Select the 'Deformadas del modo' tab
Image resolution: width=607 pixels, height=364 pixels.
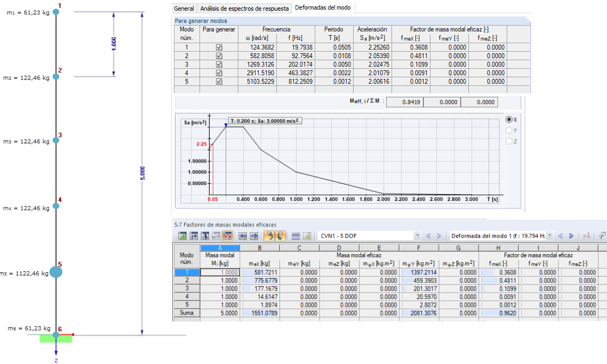323,8
